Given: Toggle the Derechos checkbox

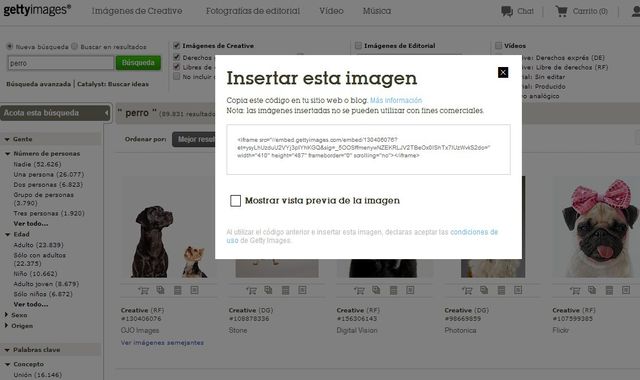Looking at the screenshot, I should coord(176,57).
